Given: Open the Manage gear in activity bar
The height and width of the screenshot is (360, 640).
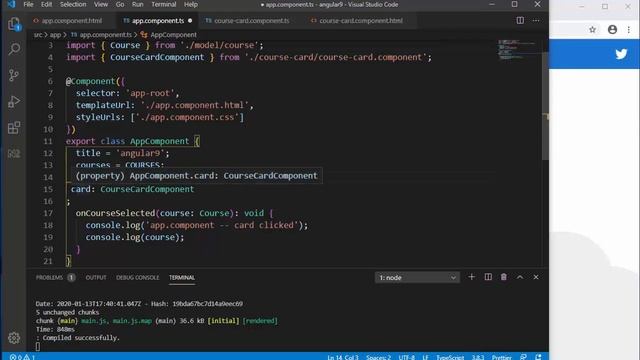Looking at the screenshot, I should point(14,338).
